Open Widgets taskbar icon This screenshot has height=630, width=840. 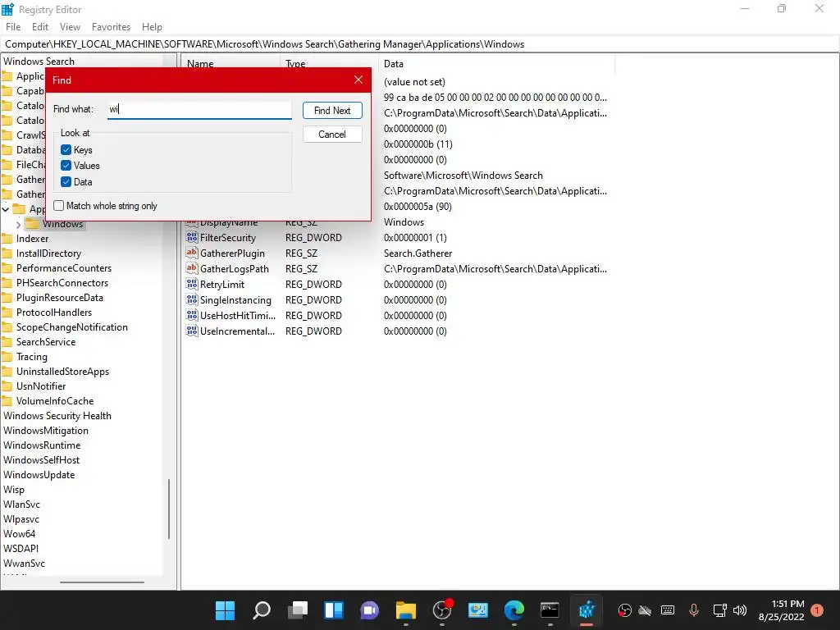(x=334, y=610)
